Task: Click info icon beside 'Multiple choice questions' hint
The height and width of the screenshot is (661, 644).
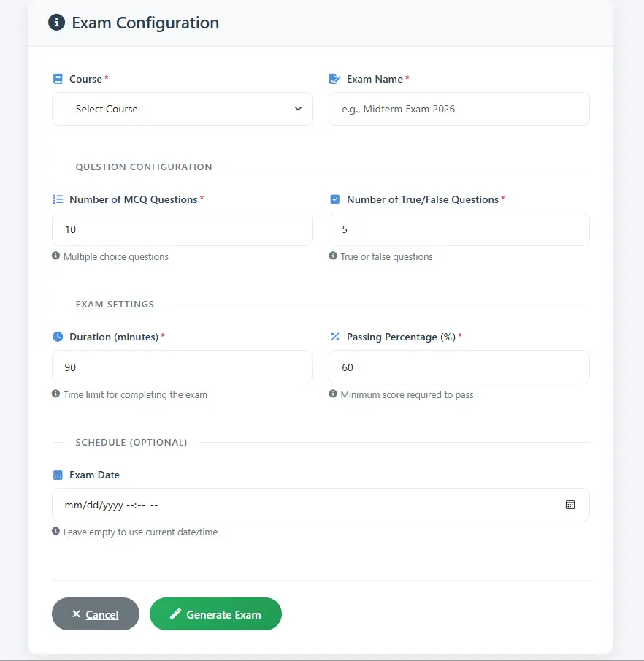Action: pos(56,256)
